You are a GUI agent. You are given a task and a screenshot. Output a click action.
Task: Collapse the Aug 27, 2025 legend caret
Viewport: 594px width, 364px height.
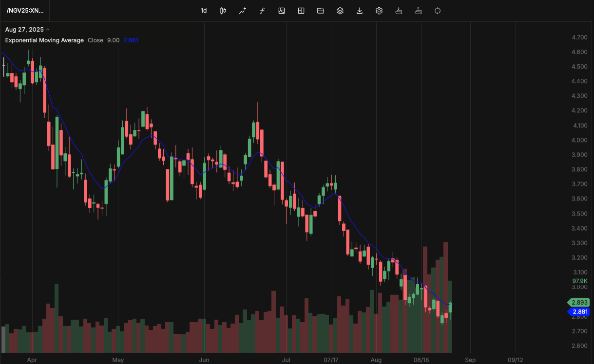pyautogui.click(x=48, y=30)
